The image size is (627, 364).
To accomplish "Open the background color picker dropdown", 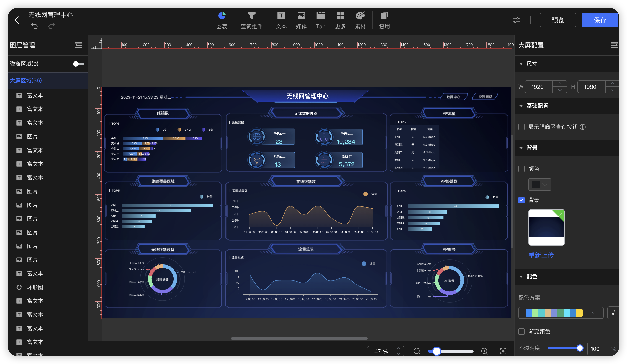I will coord(539,184).
